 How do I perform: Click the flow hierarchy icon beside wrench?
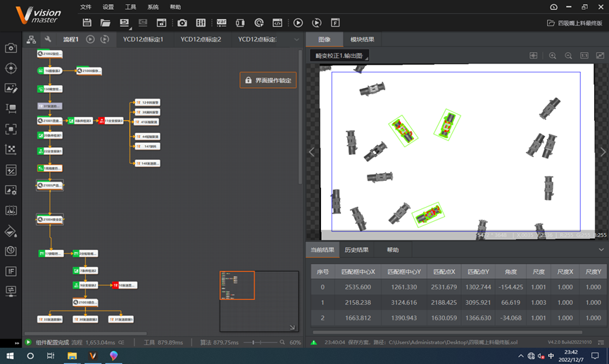click(x=31, y=39)
